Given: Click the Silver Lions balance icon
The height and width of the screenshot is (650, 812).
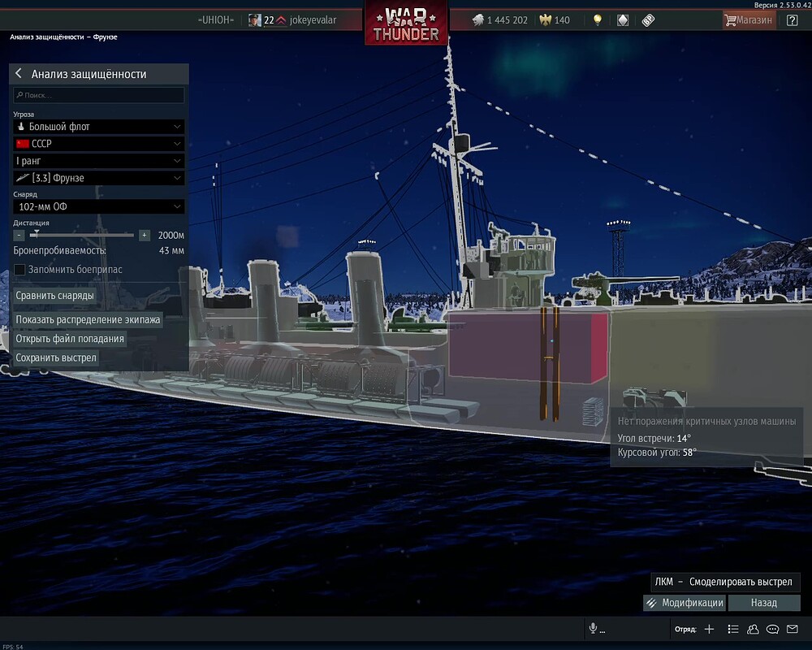Looking at the screenshot, I should 477,19.
